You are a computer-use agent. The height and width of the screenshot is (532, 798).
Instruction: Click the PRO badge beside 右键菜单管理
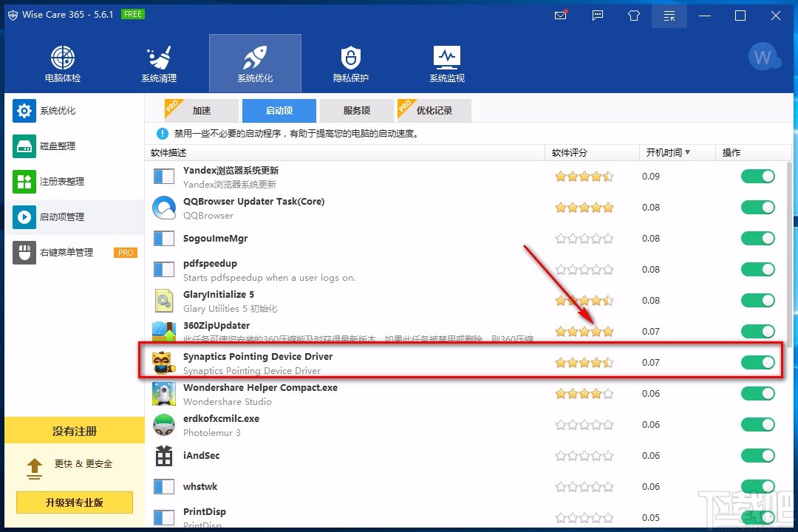[x=126, y=253]
